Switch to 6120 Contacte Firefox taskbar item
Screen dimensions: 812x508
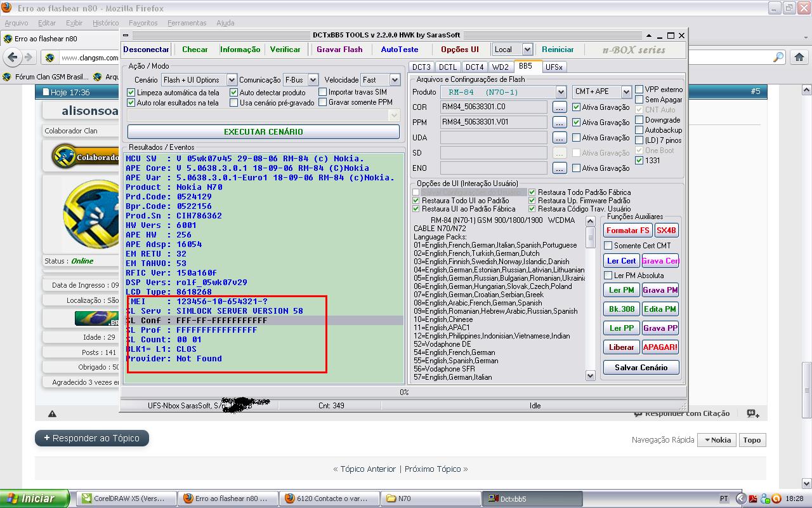(330, 498)
